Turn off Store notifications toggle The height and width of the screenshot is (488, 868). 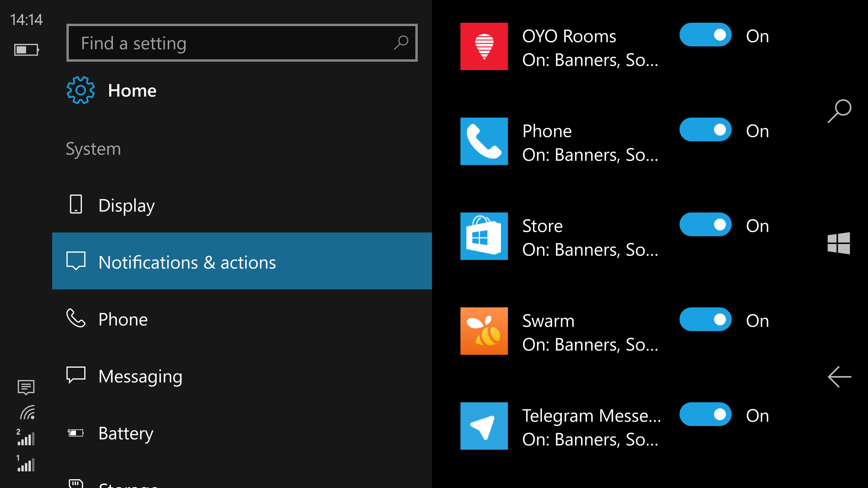tap(705, 224)
